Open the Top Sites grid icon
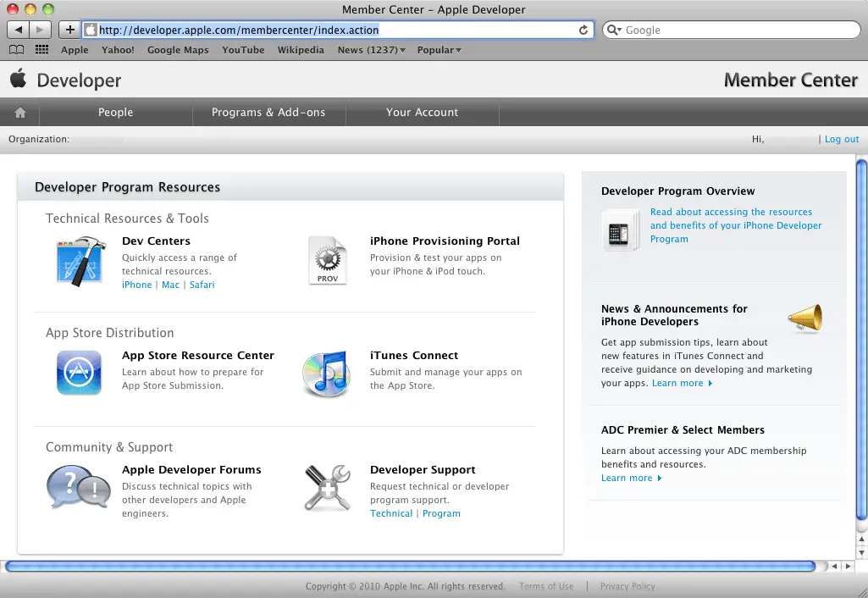The image size is (868, 598). tap(41, 50)
